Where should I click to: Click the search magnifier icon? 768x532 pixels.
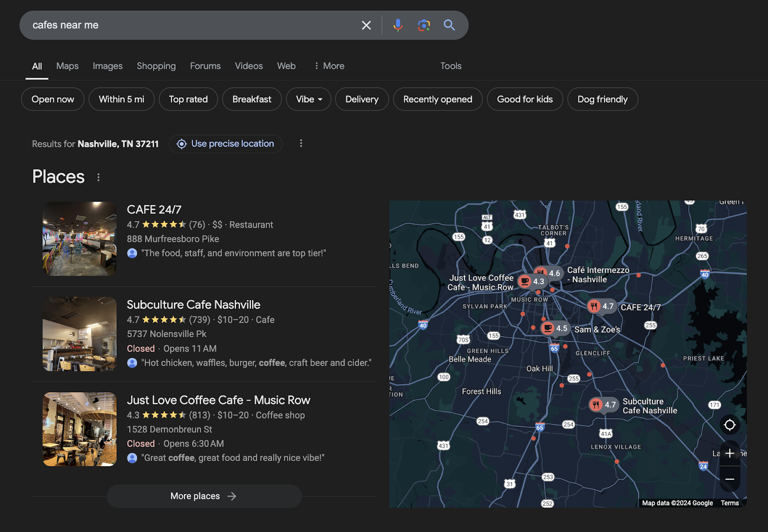click(x=449, y=25)
